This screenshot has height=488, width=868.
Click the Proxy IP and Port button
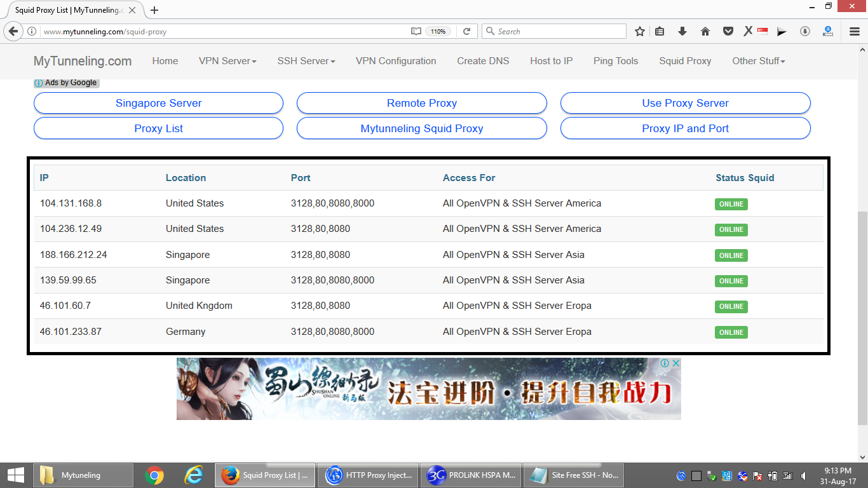click(x=686, y=128)
